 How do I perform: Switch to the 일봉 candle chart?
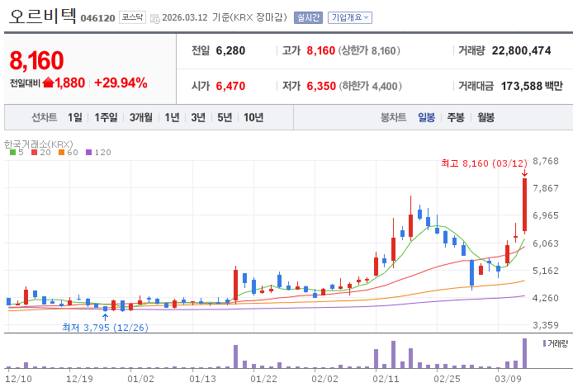point(427,117)
